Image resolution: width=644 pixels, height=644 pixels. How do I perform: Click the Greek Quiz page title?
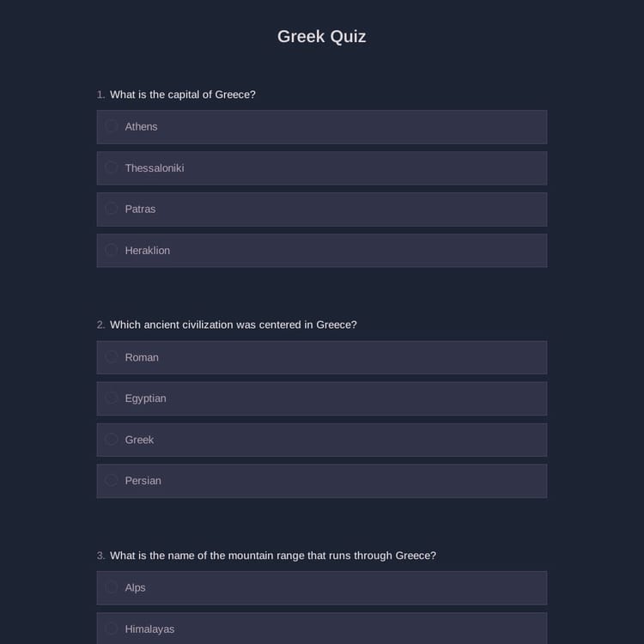[321, 36]
